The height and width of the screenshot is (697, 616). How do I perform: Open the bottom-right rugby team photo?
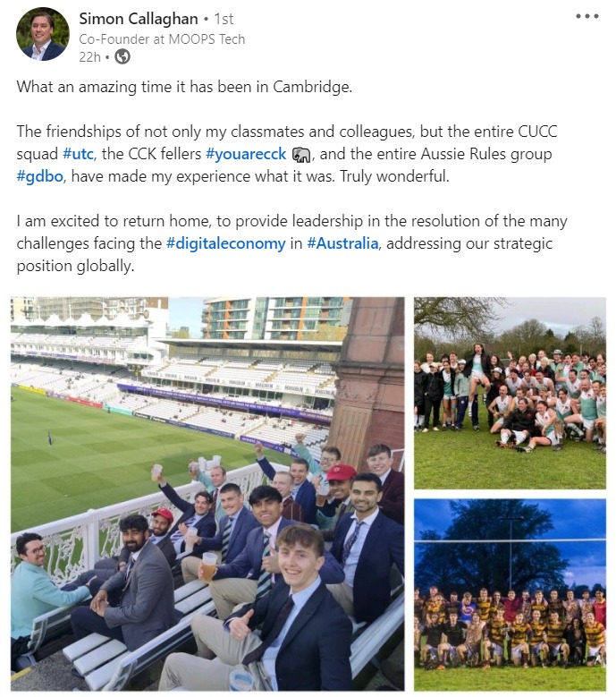(x=509, y=594)
